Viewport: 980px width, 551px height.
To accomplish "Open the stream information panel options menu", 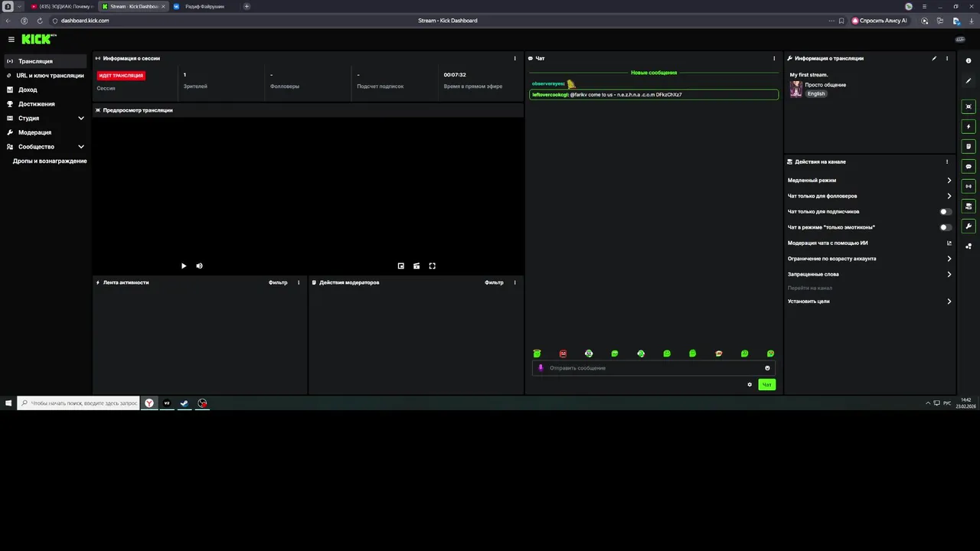I will (x=947, y=58).
